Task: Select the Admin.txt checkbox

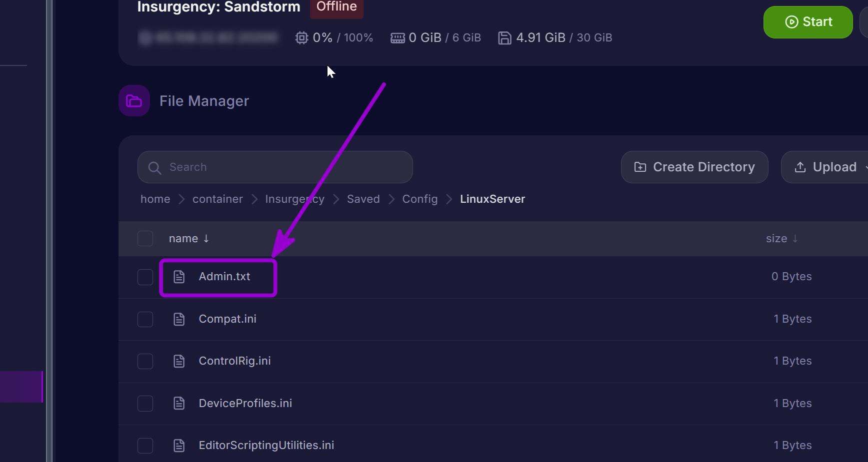Action: [145, 277]
